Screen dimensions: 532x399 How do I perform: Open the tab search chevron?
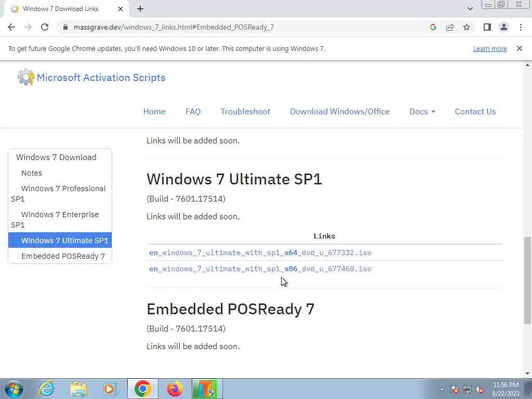(470, 9)
